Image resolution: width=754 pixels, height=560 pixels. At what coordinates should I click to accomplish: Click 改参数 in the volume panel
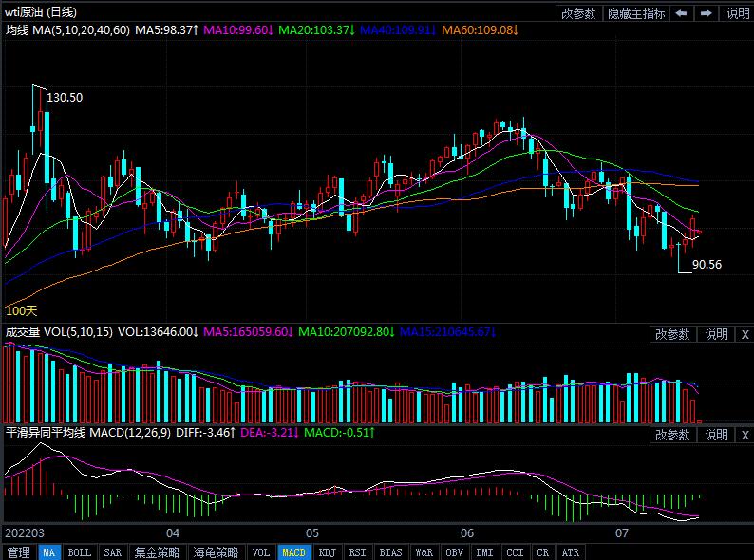[x=672, y=333]
